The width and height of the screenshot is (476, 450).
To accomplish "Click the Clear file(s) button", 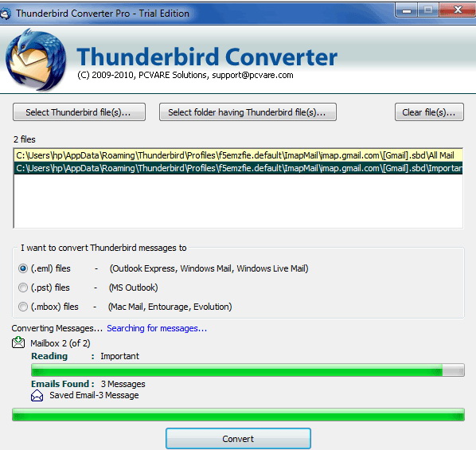I will [x=429, y=112].
